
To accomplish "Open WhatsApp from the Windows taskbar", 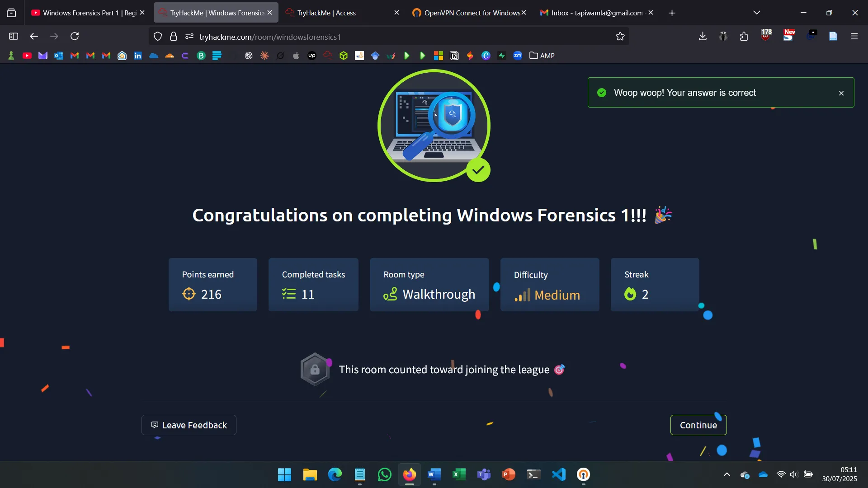I will point(384,474).
